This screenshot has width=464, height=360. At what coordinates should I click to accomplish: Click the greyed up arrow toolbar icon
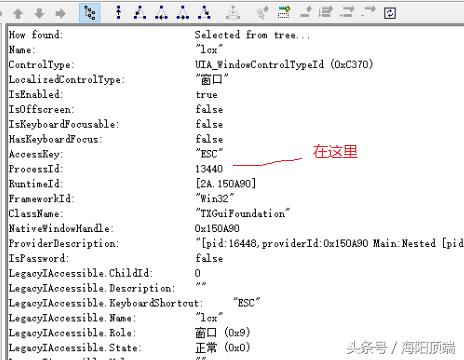[x=18, y=14]
